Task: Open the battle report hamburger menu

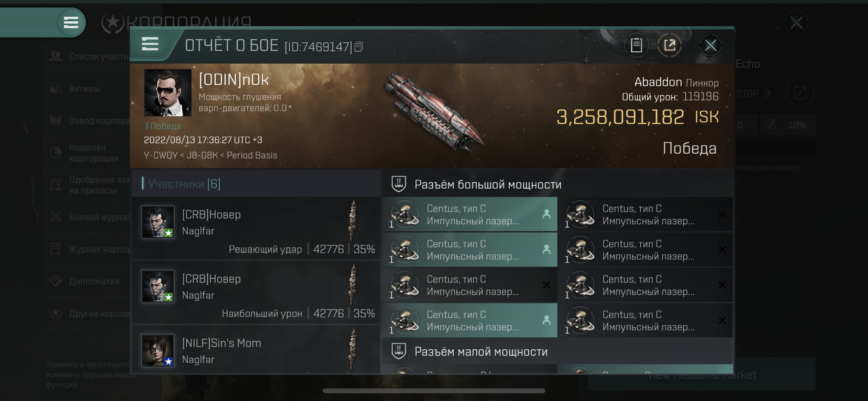Action: [150, 44]
